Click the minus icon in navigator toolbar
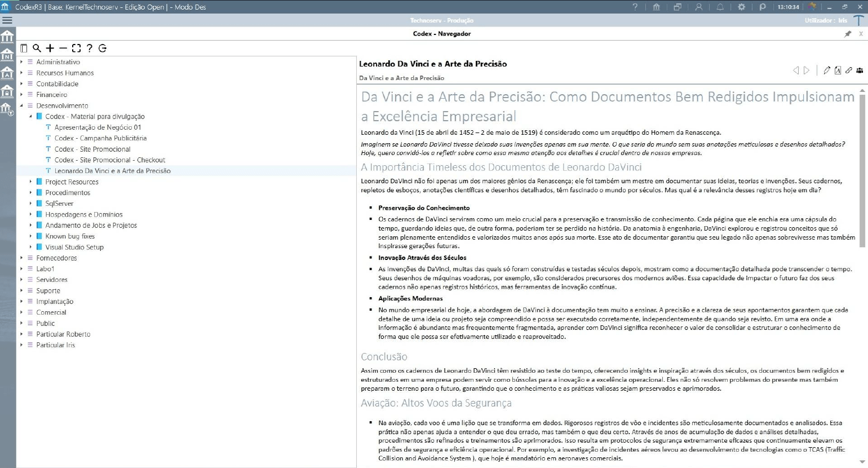 click(x=63, y=48)
